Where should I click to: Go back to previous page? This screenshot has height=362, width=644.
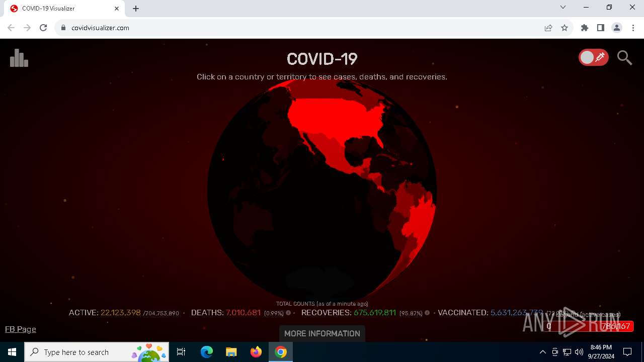pos(11,28)
